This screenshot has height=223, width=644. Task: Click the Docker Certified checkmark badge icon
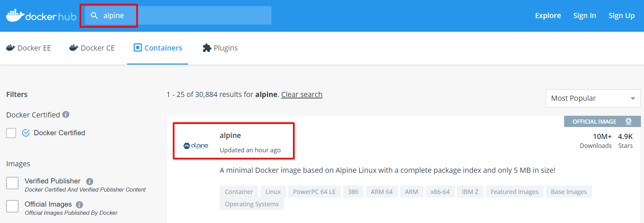pyautogui.click(x=26, y=133)
